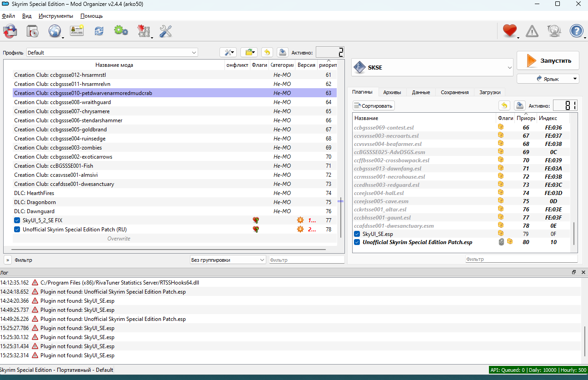Image resolution: width=588 pixels, height=380 pixels.
Task: Sort mods by Название мода column header
Action: pos(115,65)
